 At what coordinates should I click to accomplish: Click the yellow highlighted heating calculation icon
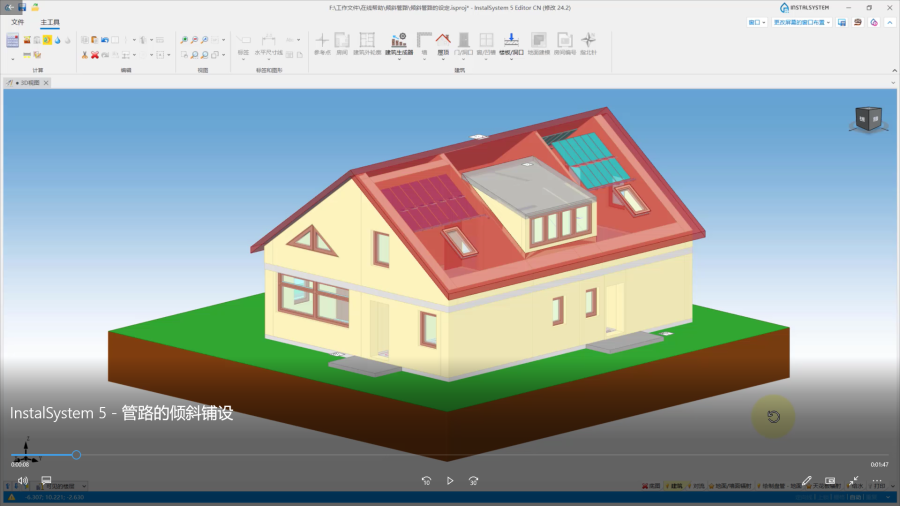pyautogui.click(x=47, y=40)
